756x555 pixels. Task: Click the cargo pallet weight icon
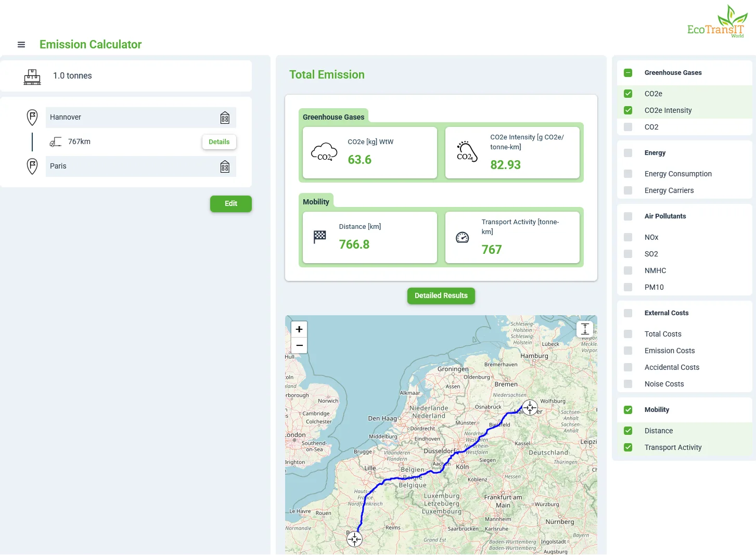coord(32,76)
